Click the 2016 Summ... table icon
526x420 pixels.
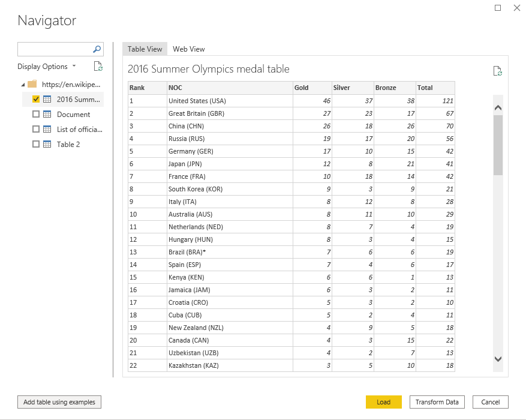click(47, 99)
